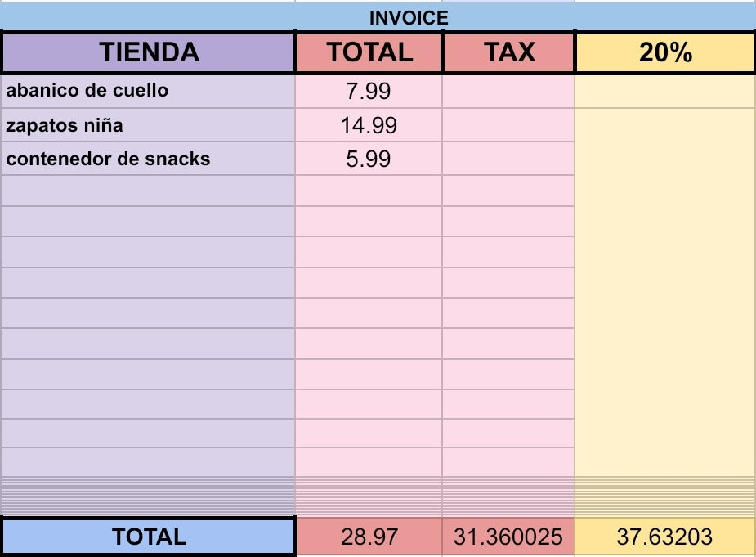756x557 pixels.
Task: Select the 37.63203 total cell
Action: pos(664,537)
